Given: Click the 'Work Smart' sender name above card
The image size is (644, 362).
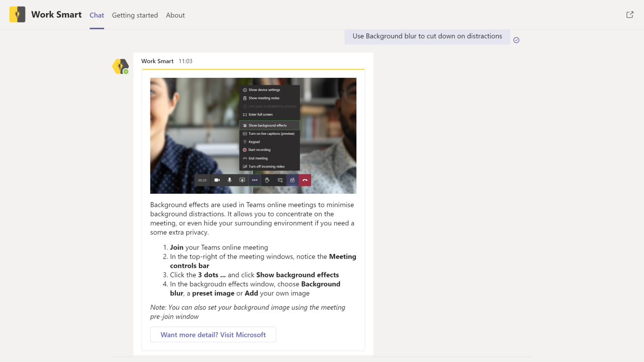Looking at the screenshot, I should pyautogui.click(x=157, y=61).
